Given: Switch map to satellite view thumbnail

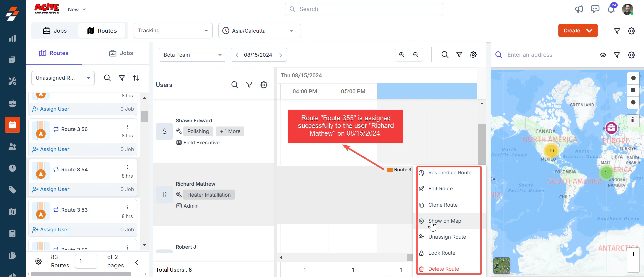Looking at the screenshot, I should pyautogui.click(x=502, y=266).
